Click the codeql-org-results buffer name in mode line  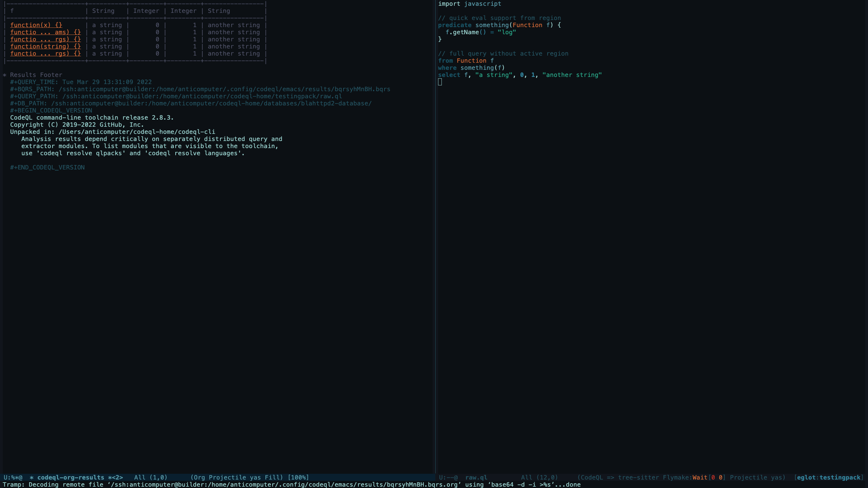(71, 477)
